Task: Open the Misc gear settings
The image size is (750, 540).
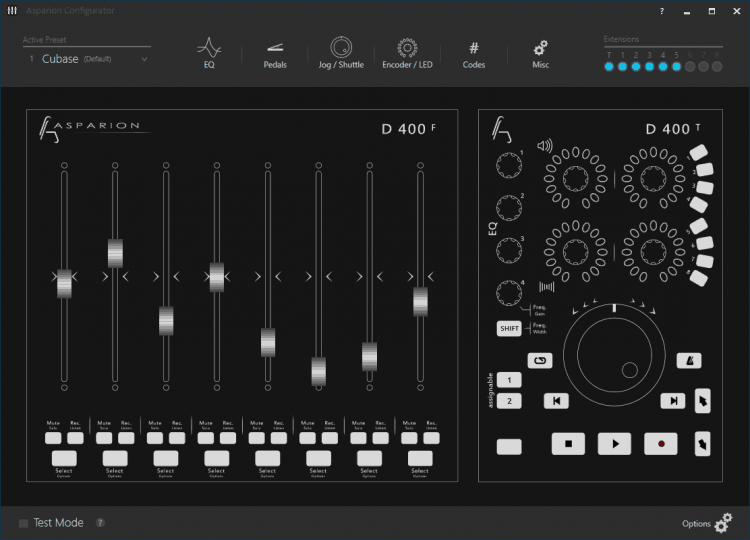Action: (x=540, y=55)
